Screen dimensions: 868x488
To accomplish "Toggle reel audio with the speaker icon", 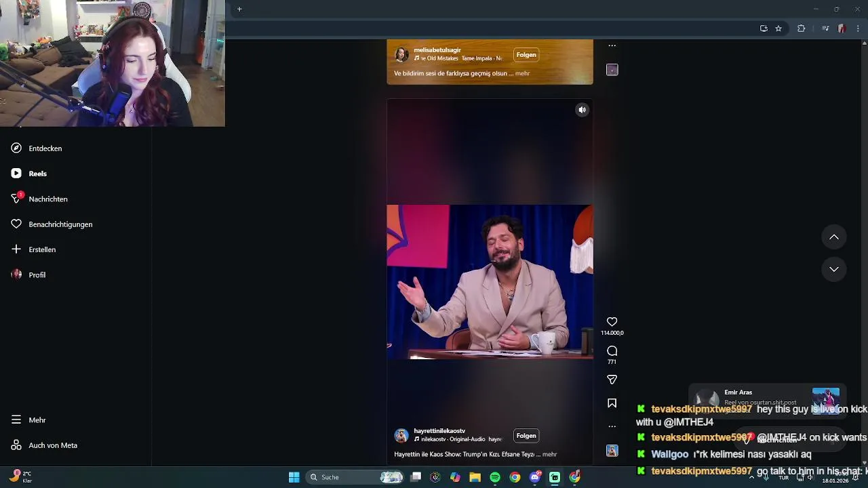I will [x=582, y=110].
